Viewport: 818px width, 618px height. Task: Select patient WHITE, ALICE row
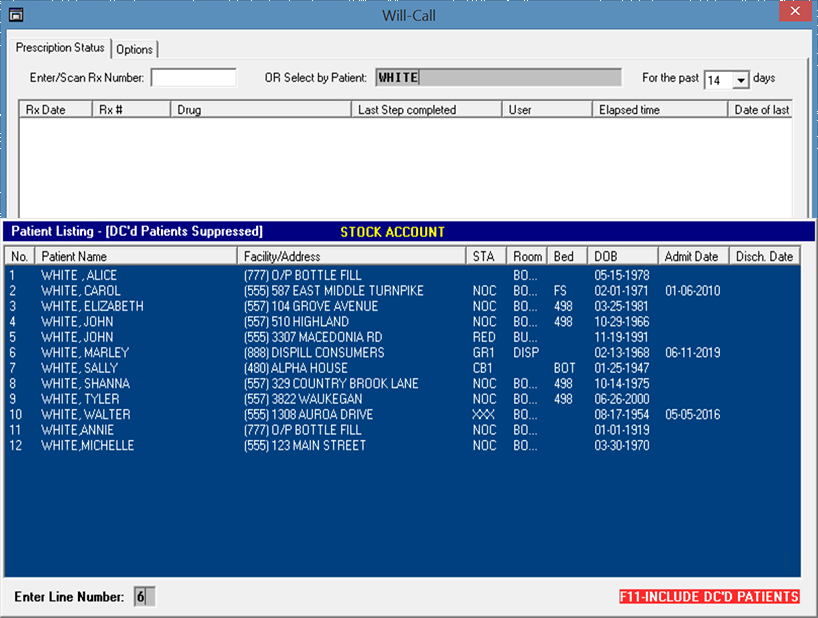[x=79, y=275]
